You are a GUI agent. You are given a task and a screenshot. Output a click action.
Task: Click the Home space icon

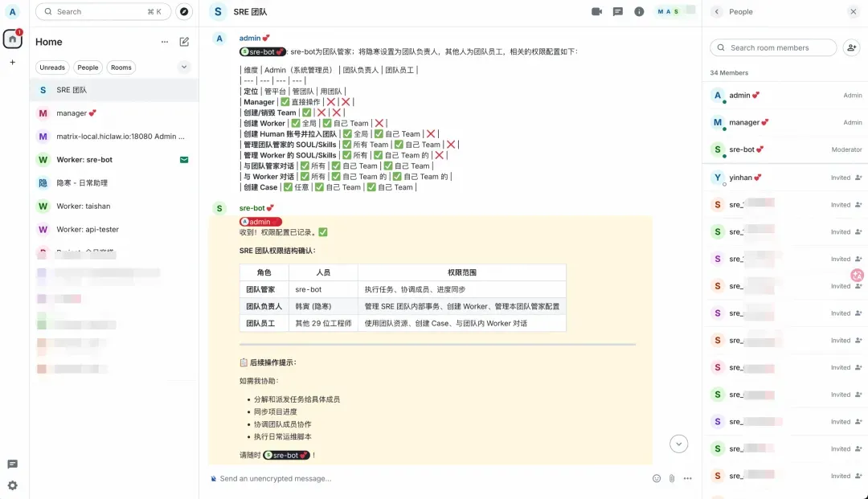pyautogui.click(x=12, y=39)
